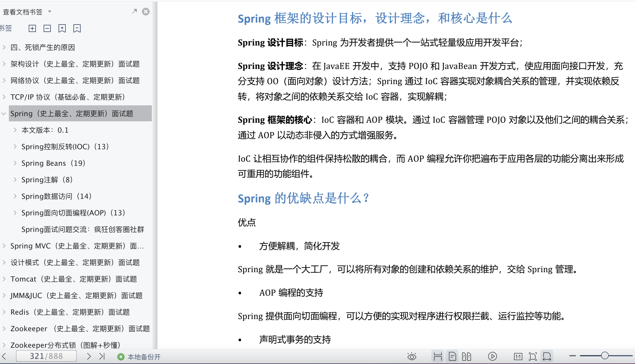Adjust the zoom slider handle
635x364 pixels.
(x=605, y=356)
